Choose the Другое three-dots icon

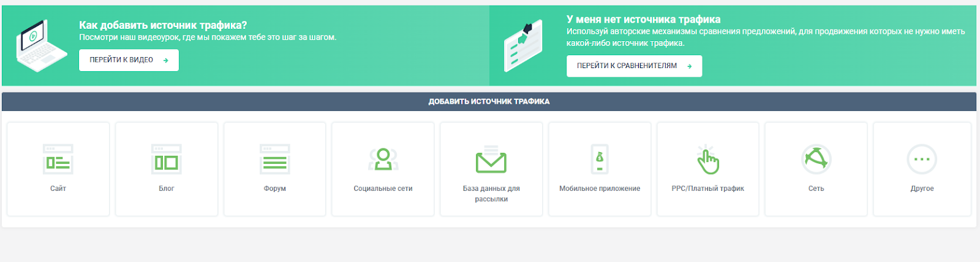click(x=922, y=159)
